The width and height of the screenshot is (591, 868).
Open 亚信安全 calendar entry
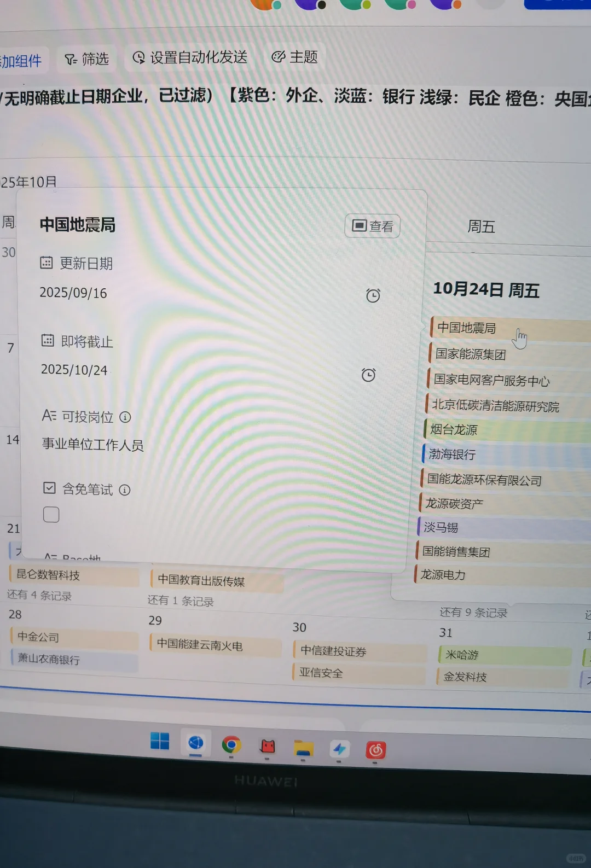point(358,673)
